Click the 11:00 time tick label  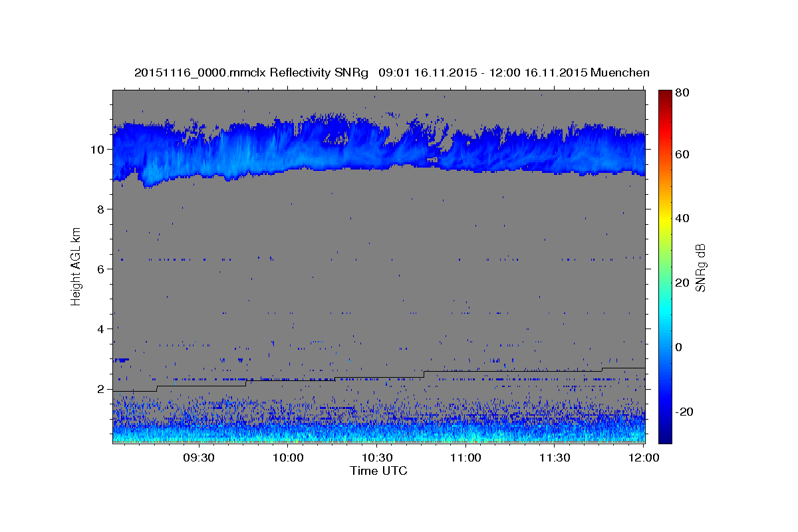tap(465, 458)
